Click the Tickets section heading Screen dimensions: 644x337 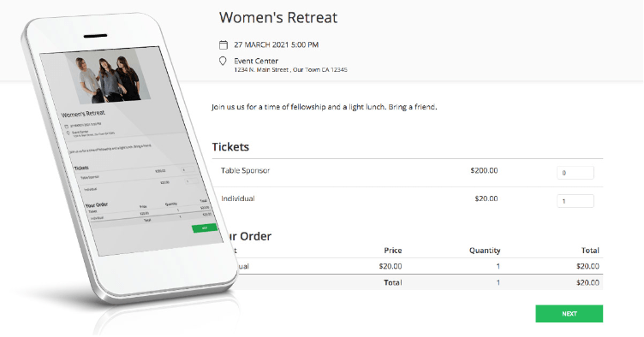tap(230, 147)
